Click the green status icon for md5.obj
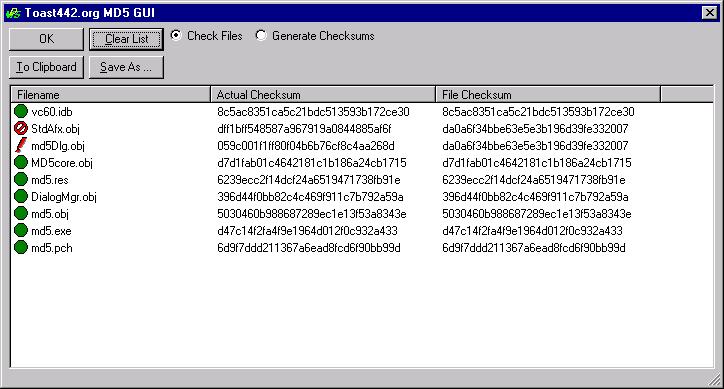 coord(21,213)
